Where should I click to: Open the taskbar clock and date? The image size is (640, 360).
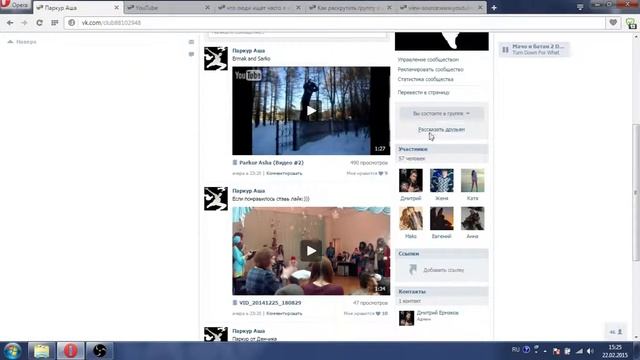(x=615, y=351)
